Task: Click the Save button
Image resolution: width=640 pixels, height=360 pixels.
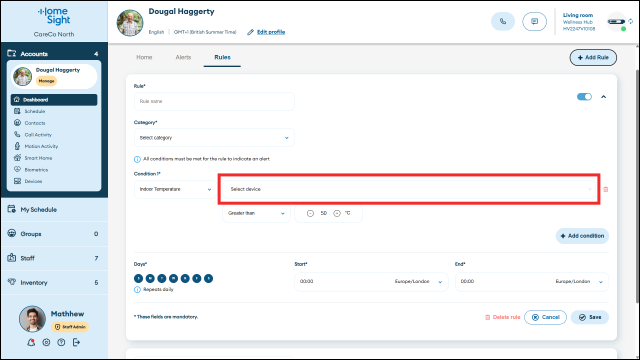Action: 590,317
